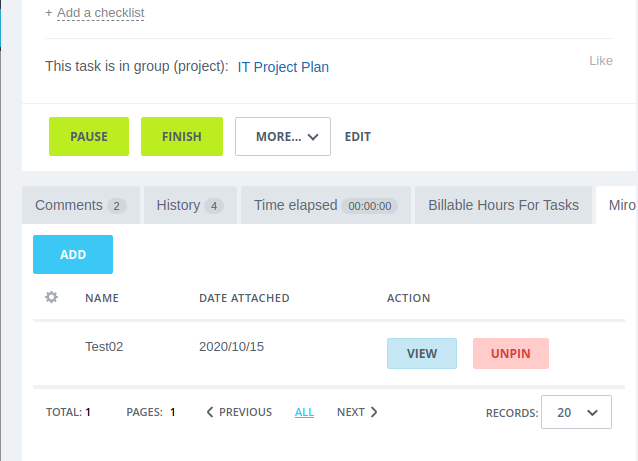Click the next page chevron arrow
This screenshot has width=638, height=461.
click(x=374, y=412)
